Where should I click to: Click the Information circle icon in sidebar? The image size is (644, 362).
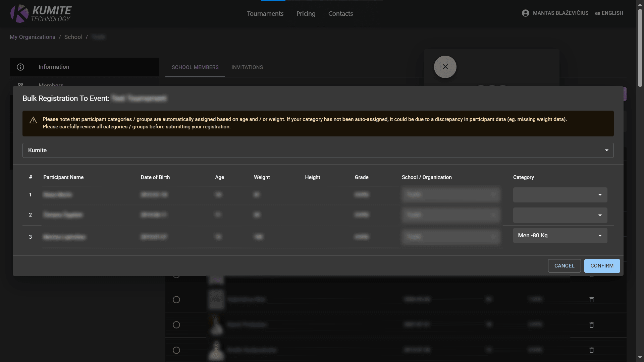(20, 67)
